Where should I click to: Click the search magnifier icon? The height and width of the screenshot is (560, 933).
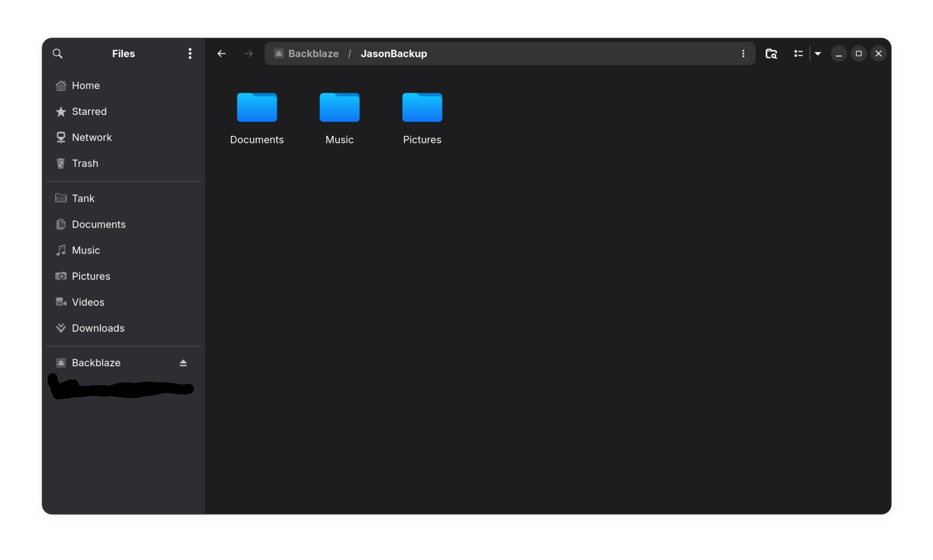[57, 54]
